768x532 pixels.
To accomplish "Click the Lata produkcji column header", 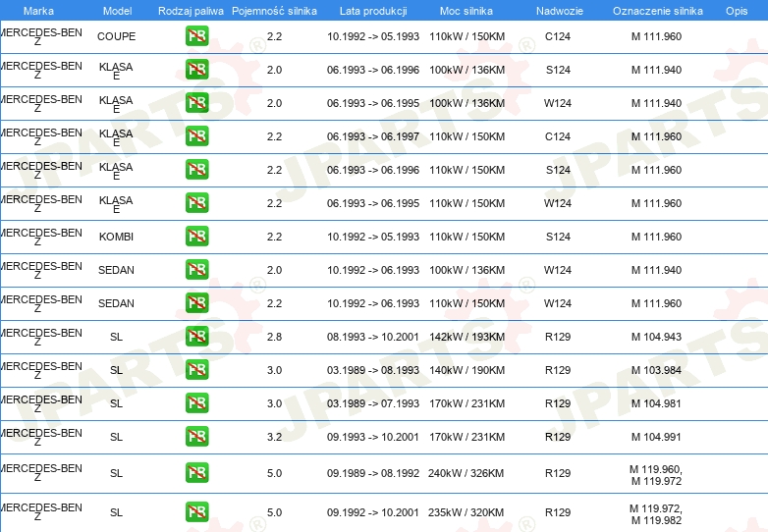I will click(x=373, y=11).
